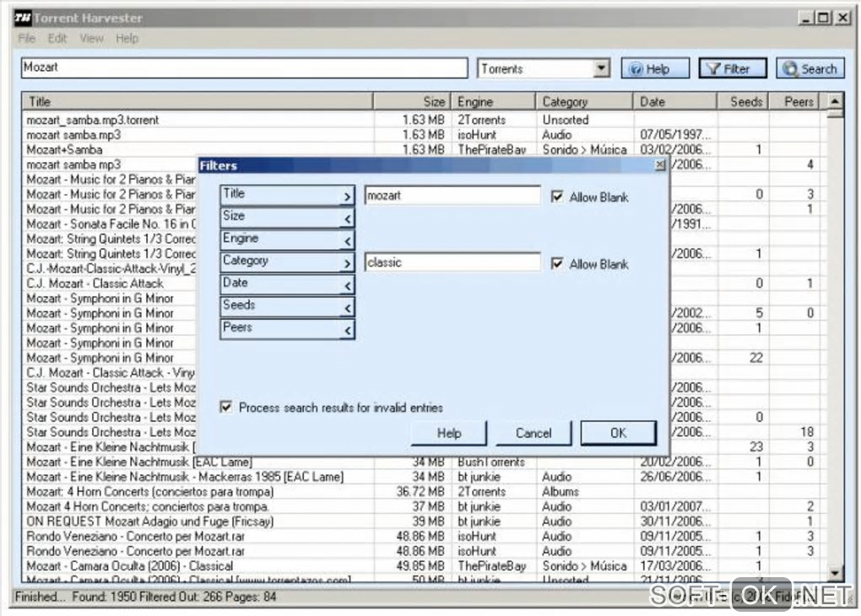Click Sonido > Música category in Mozart+Samba row

click(584, 149)
